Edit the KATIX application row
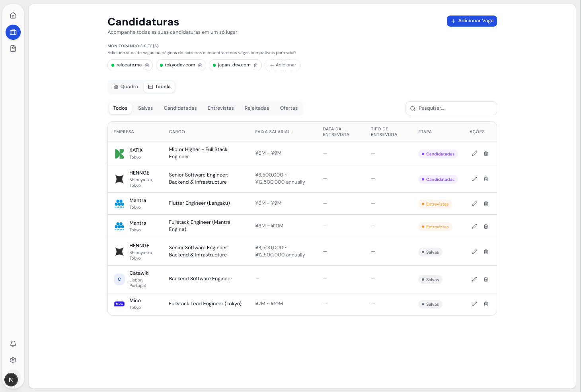 pos(474,153)
